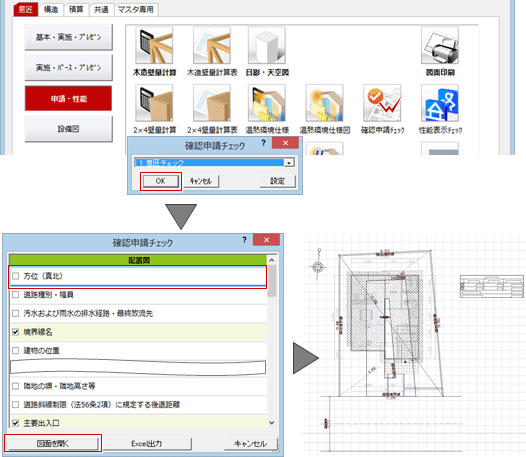Uncheck the 境界線名 checkbox
The image size is (526, 457).
click(15, 332)
